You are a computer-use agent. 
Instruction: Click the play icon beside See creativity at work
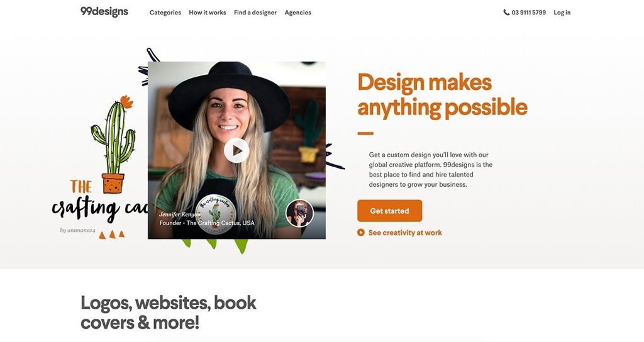coord(360,233)
